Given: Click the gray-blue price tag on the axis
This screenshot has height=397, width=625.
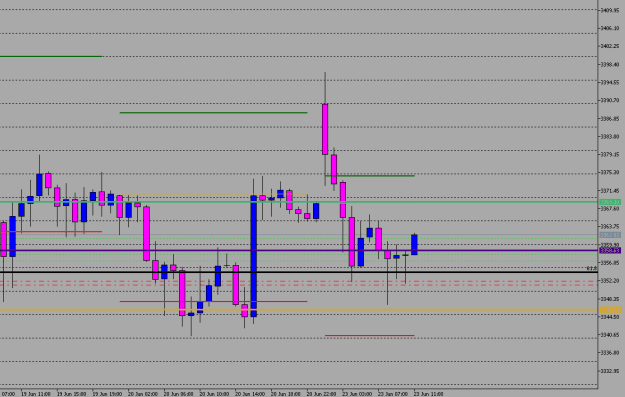Looking at the screenshot, I should point(610,235).
